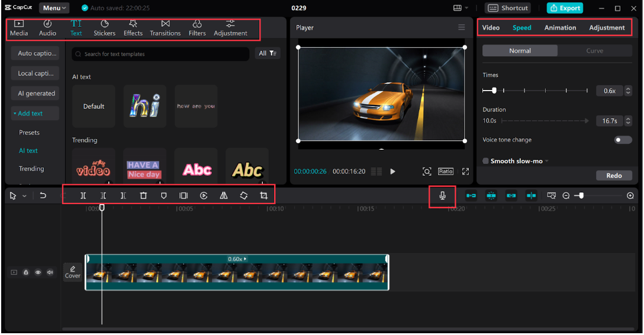Viewport: 644px width, 335px height.
Task: Open the Effects panel
Action: 133,28
